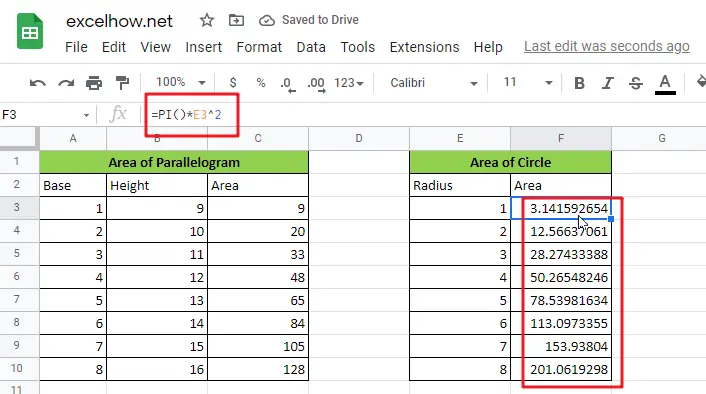706x394 pixels.
Task: Open the text color picker
Action: [x=665, y=84]
